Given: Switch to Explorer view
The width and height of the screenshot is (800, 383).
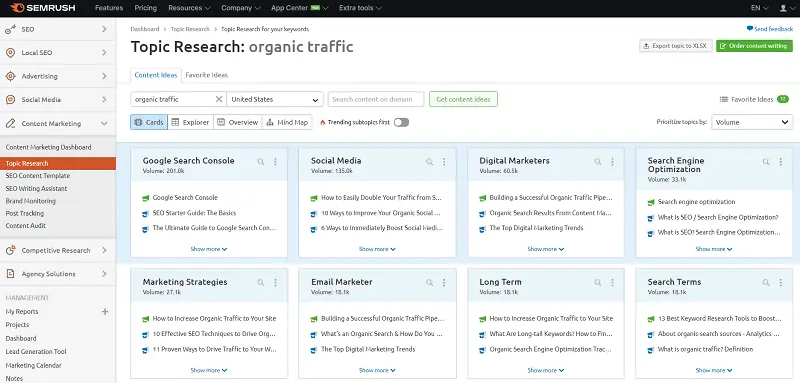Looking at the screenshot, I should [190, 122].
